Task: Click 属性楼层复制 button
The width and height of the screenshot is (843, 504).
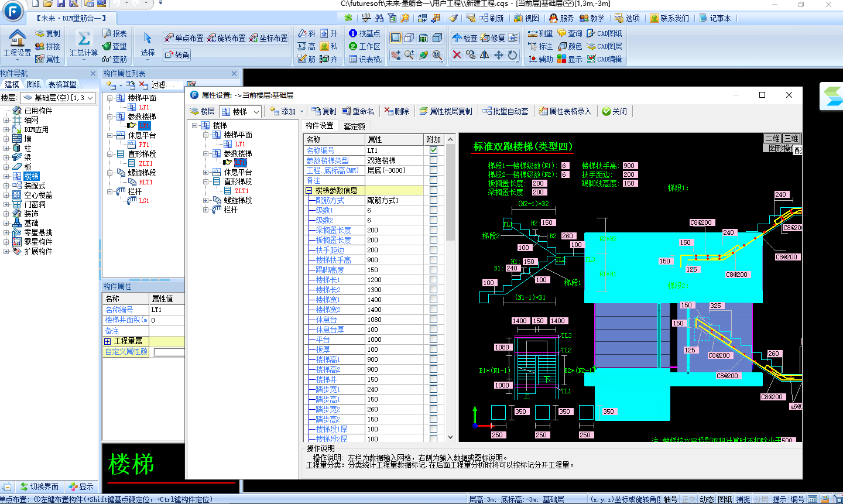Action: (x=446, y=111)
